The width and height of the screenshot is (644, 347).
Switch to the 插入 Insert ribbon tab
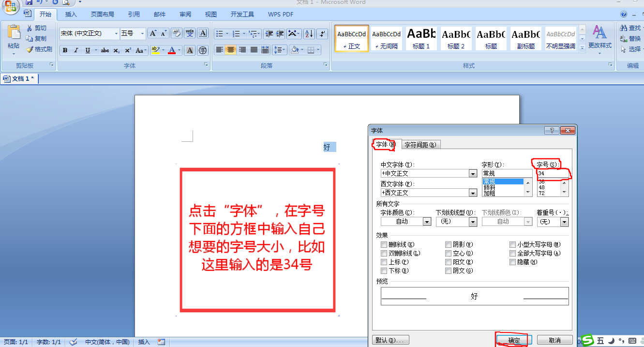coord(71,15)
